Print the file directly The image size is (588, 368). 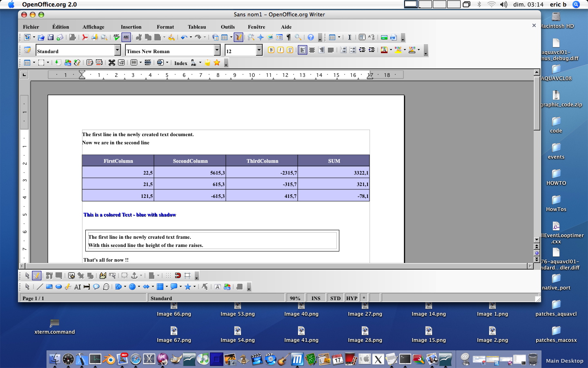(94, 38)
